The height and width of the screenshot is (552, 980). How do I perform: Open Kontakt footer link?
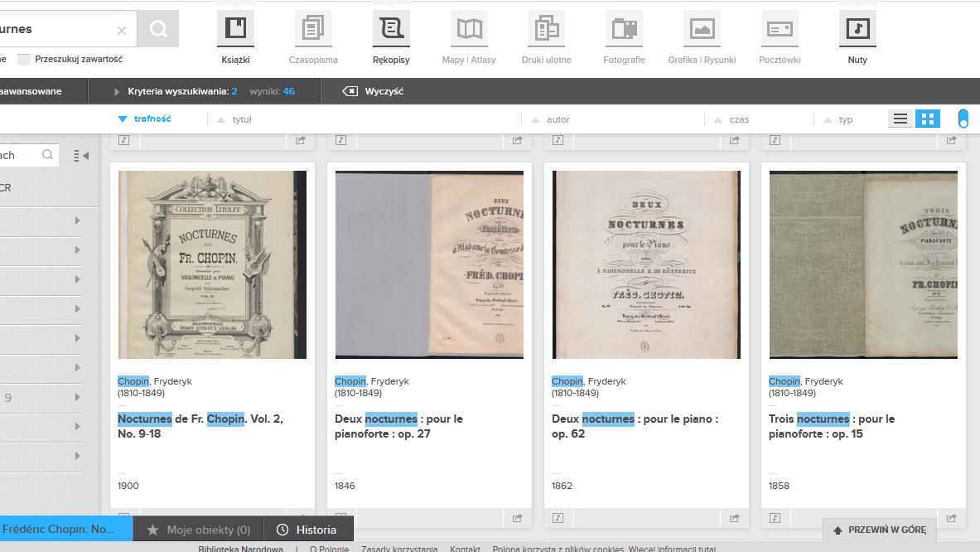[465, 548]
